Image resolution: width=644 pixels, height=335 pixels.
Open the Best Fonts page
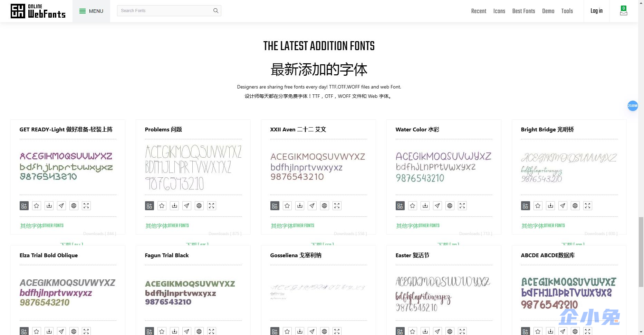click(523, 11)
